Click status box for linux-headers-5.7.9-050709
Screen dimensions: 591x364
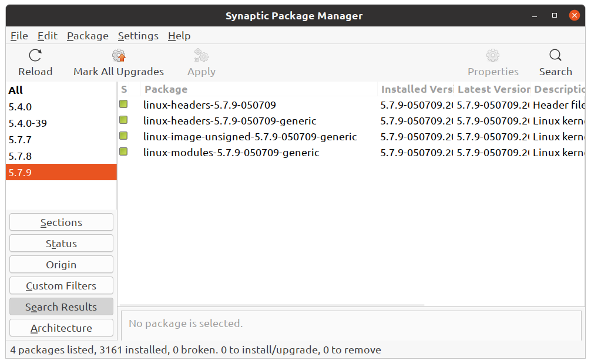tap(123, 104)
